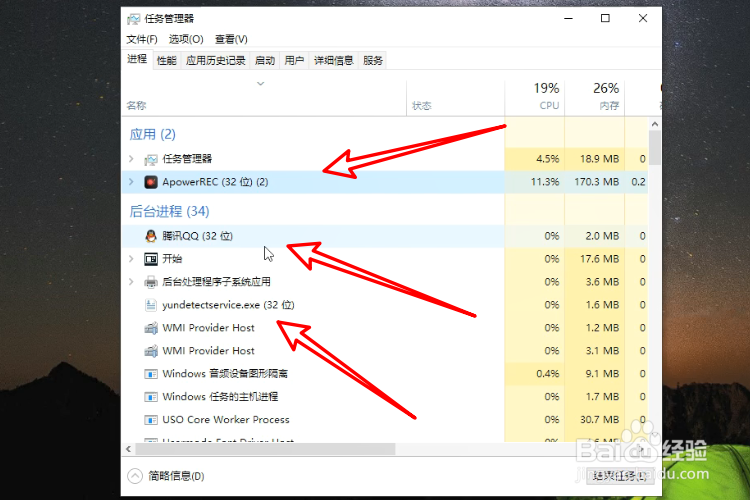750x500 pixels.
Task: Click the printer icon for 后台处理程序子系统应用
Action: pyautogui.click(x=151, y=282)
